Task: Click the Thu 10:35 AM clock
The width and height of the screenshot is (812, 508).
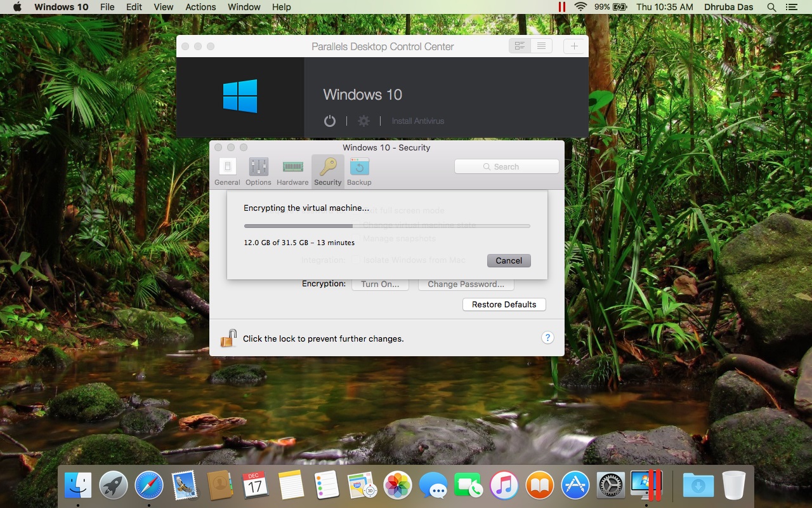Action: point(664,7)
